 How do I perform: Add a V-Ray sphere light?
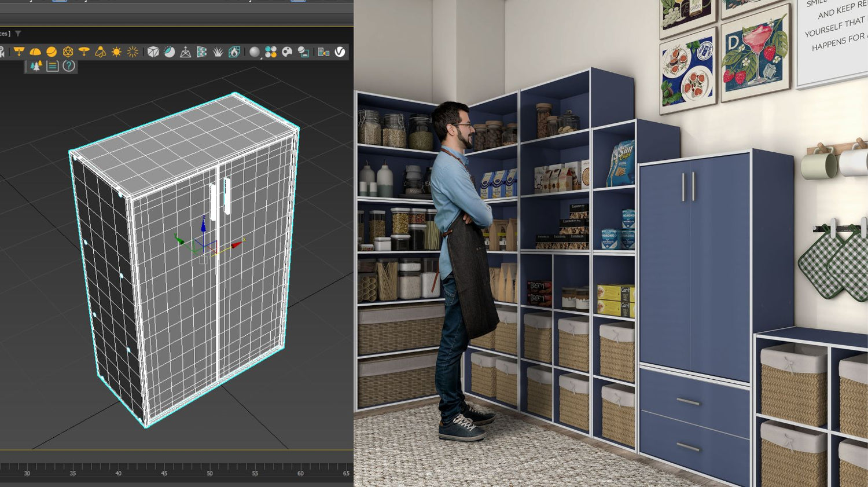click(x=51, y=51)
